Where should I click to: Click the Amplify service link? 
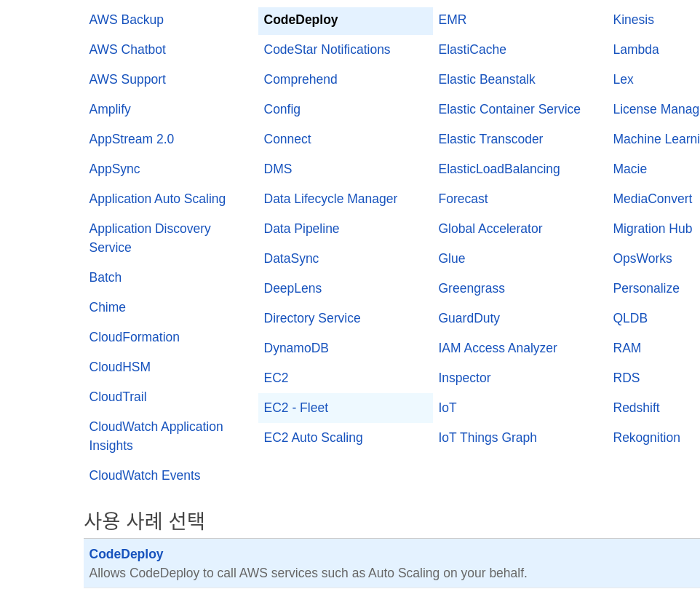pos(110,109)
